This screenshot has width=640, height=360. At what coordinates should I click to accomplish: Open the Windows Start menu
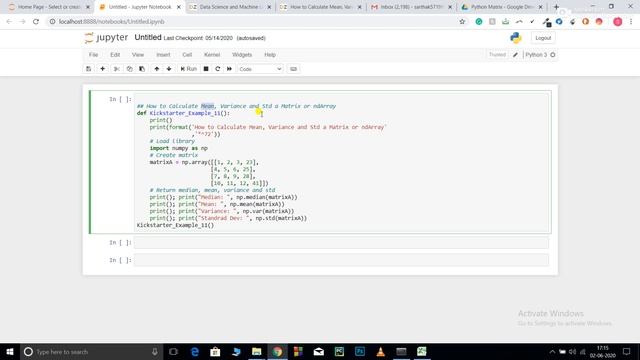click(x=10, y=351)
